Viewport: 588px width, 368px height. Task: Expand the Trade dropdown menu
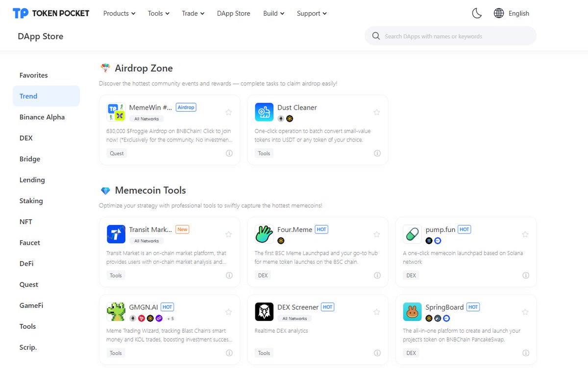(x=193, y=13)
